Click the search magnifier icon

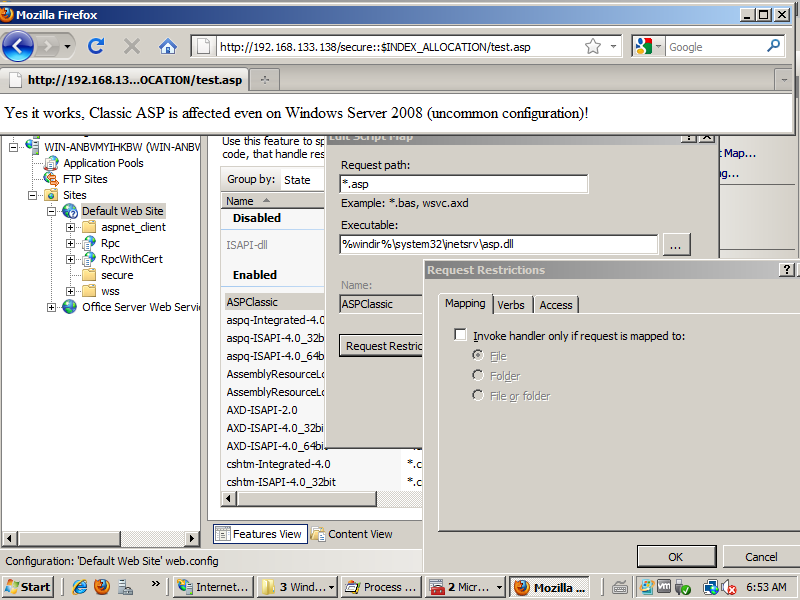click(x=773, y=46)
